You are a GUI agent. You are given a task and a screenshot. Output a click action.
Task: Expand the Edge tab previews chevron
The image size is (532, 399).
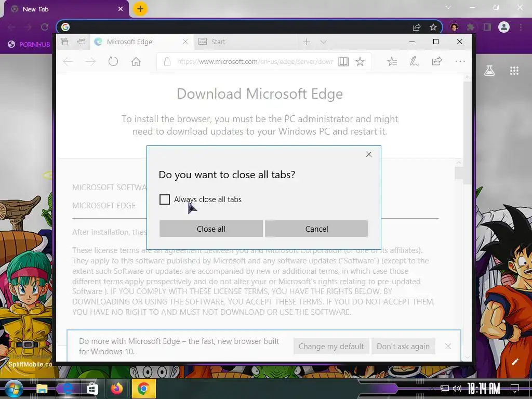point(323,42)
